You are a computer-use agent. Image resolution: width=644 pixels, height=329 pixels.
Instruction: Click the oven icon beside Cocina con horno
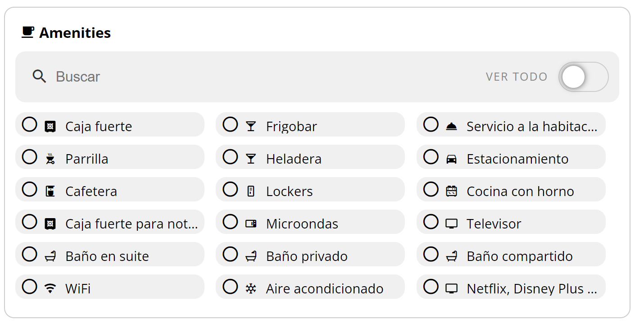coord(451,190)
